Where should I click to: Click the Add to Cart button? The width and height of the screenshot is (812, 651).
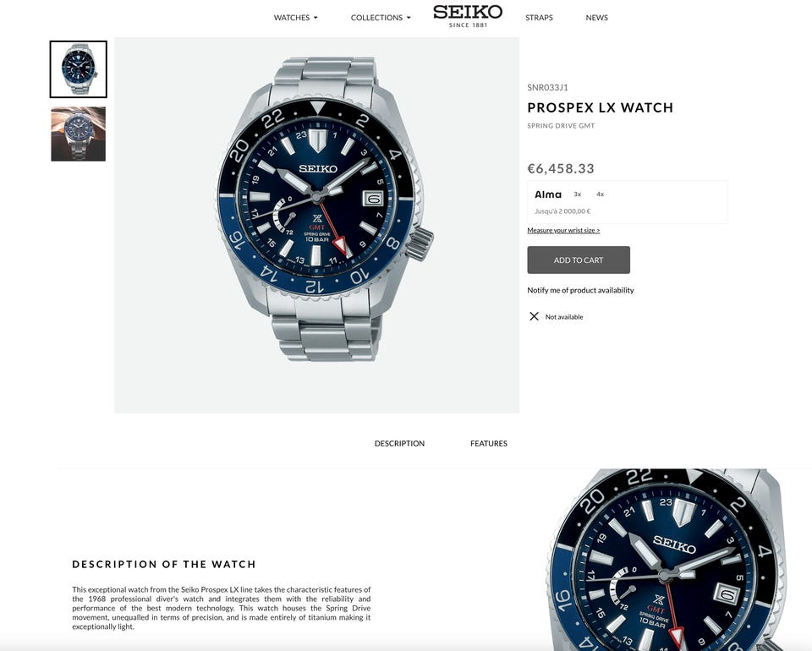(579, 260)
